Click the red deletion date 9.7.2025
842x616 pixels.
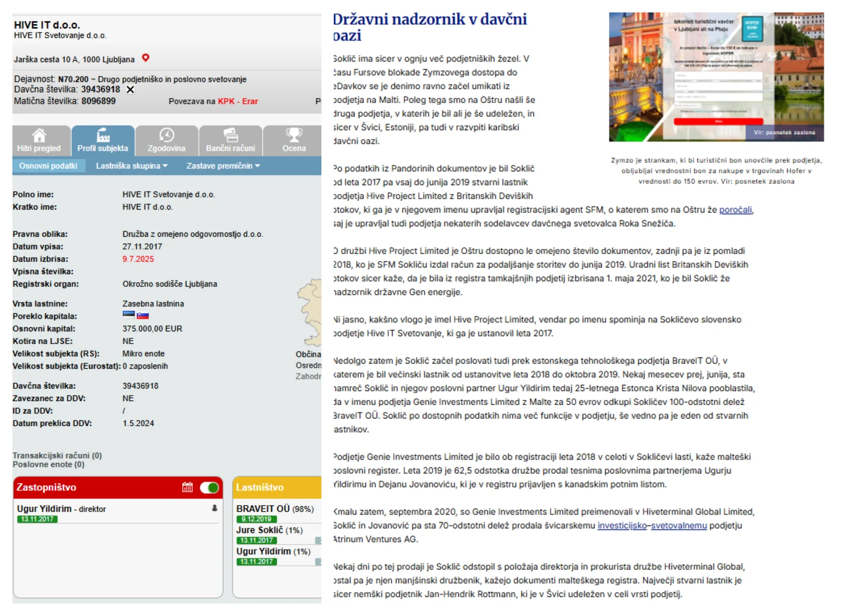click(138, 259)
